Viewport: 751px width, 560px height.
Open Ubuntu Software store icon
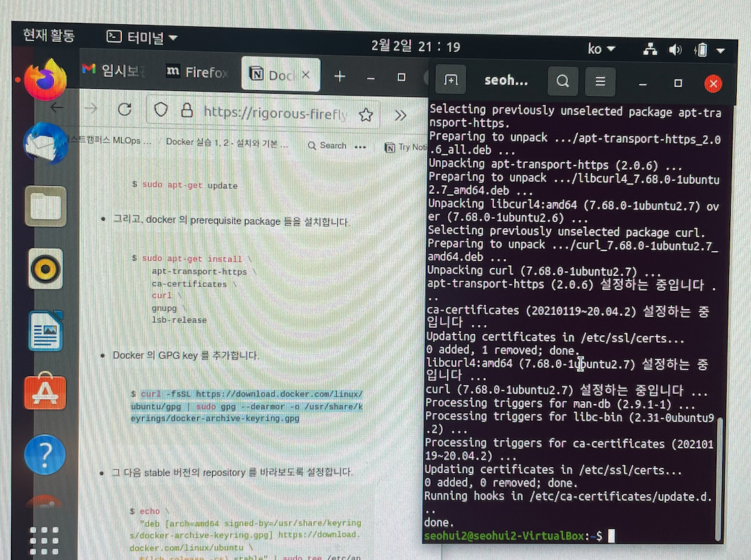coord(46,392)
